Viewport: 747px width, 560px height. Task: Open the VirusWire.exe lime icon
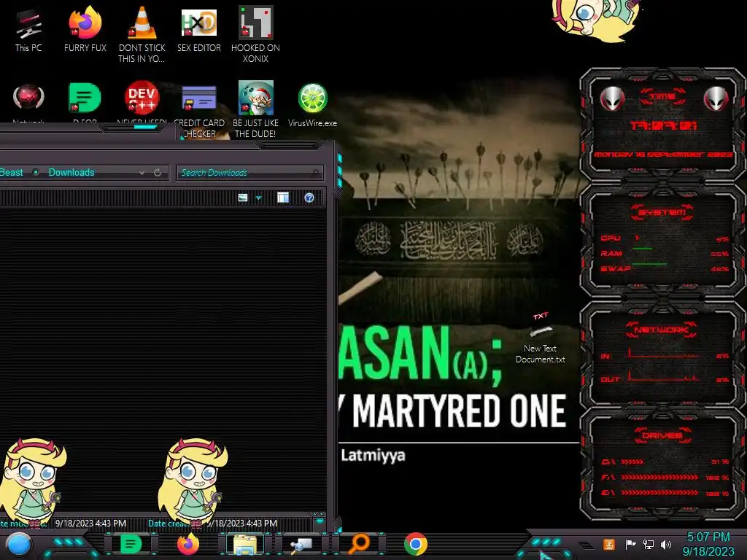click(312, 105)
